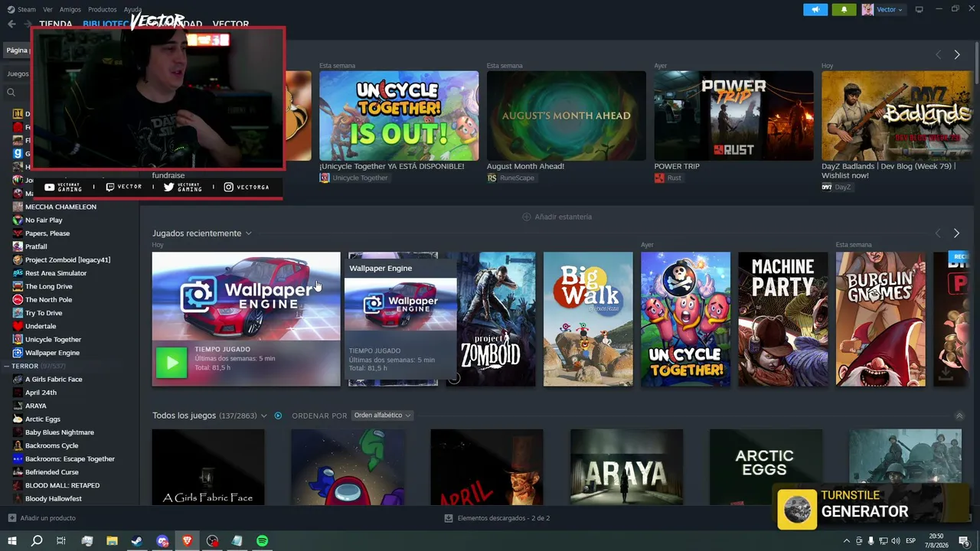
Task: Expand the Jugados recientemente shelf dropdown
Action: tap(248, 233)
